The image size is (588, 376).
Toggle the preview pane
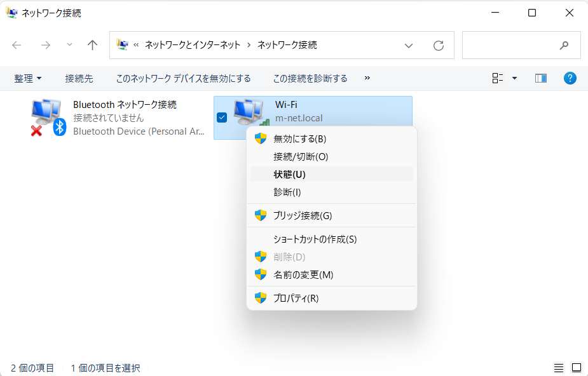[x=541, y=78]
